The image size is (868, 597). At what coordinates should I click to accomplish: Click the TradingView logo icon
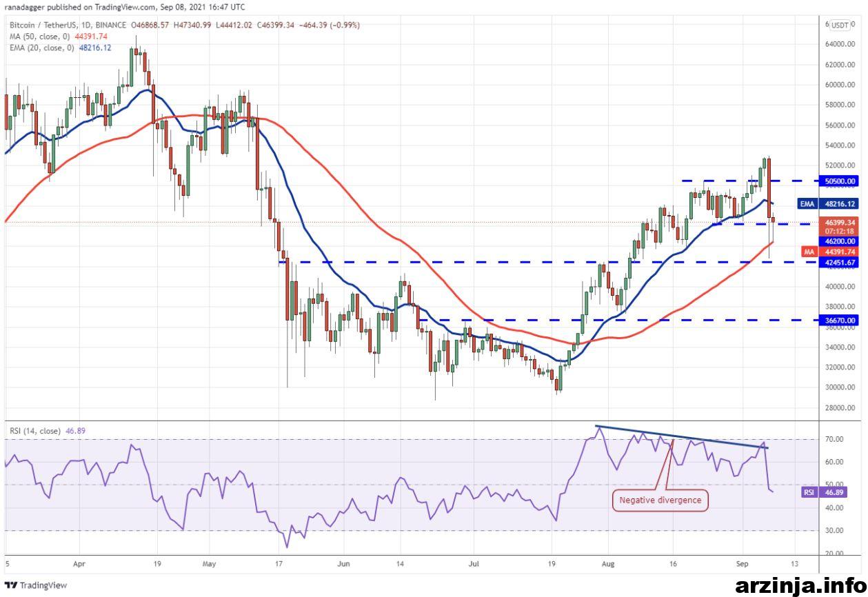12,585
